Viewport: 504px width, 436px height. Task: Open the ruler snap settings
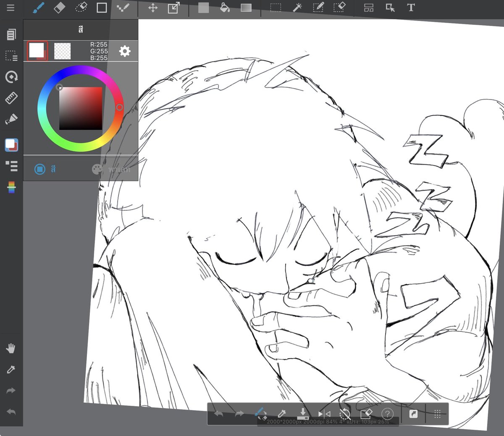(11, 98)
